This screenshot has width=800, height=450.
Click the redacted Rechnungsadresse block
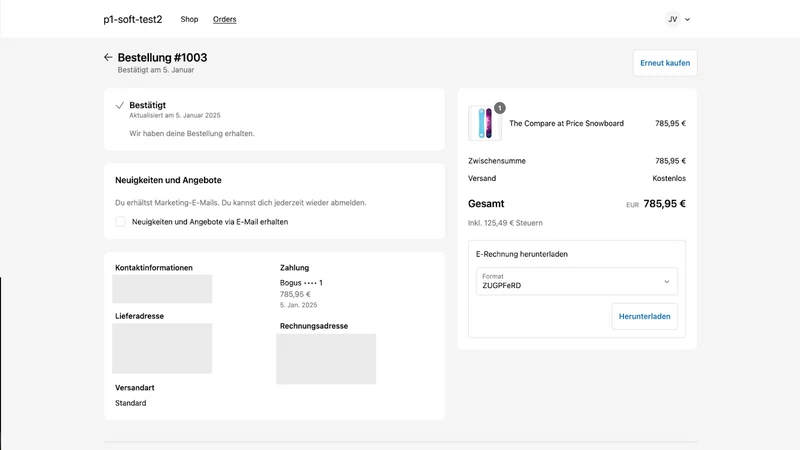click(x=326, y=359)
